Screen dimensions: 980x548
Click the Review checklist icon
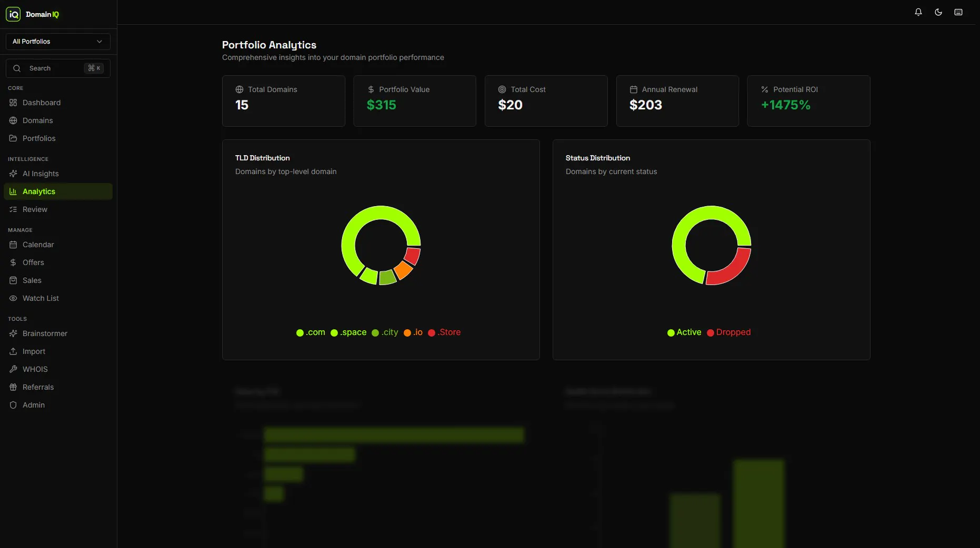[13, 209]
